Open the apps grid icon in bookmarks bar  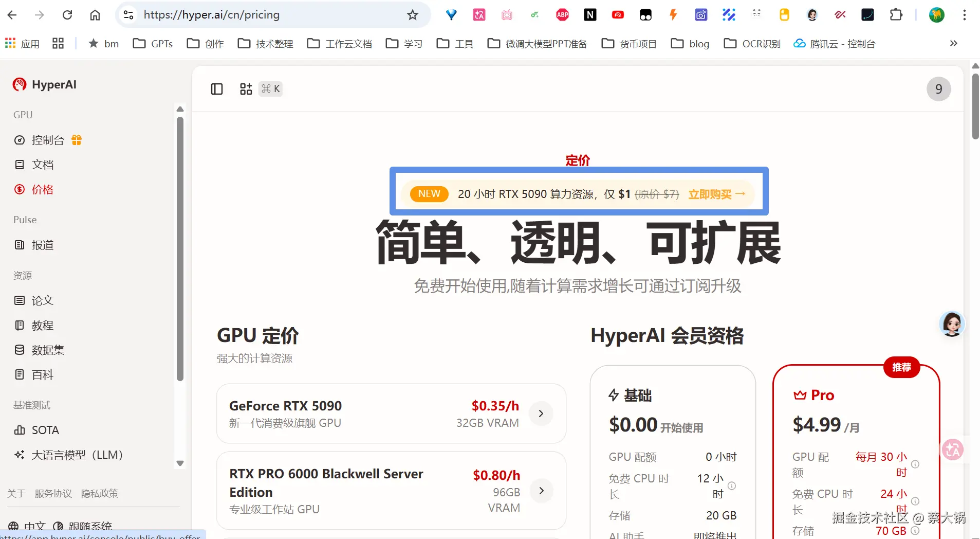click(x=58, y=44)
